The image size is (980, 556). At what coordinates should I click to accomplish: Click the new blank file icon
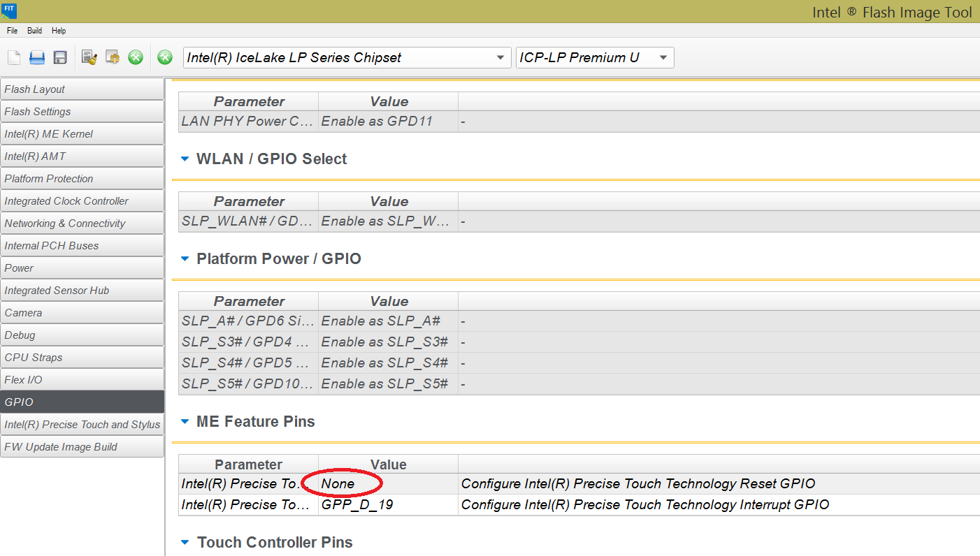(x=14, y=57)
